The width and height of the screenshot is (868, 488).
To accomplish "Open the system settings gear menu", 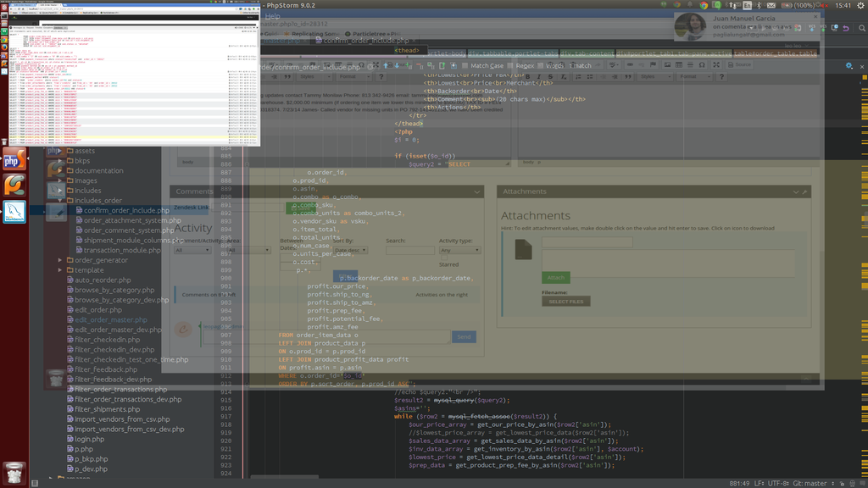I will pos(860,5).
